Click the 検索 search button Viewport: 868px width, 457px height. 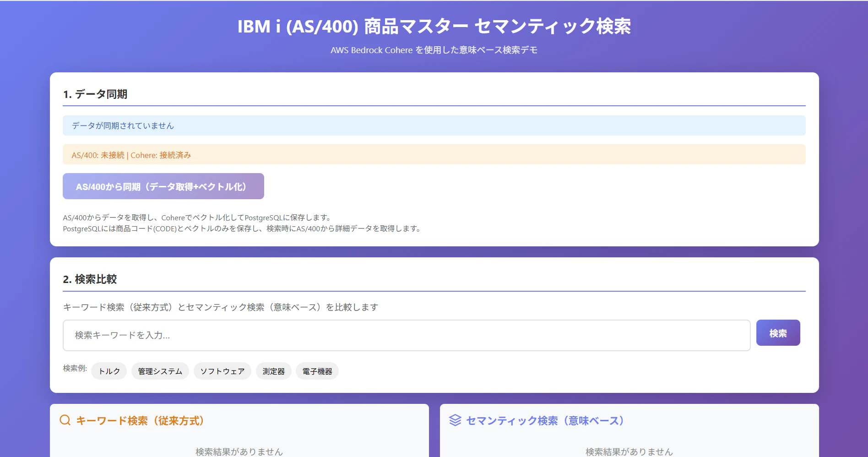click(778, 333)
